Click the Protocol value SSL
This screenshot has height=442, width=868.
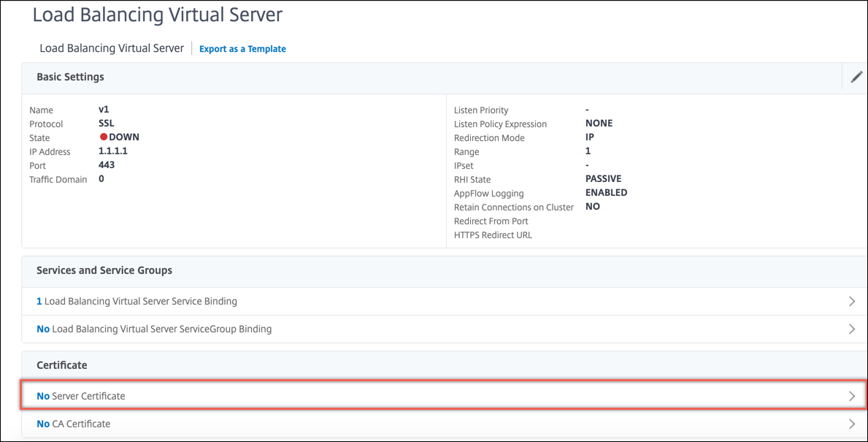[107, 123]
